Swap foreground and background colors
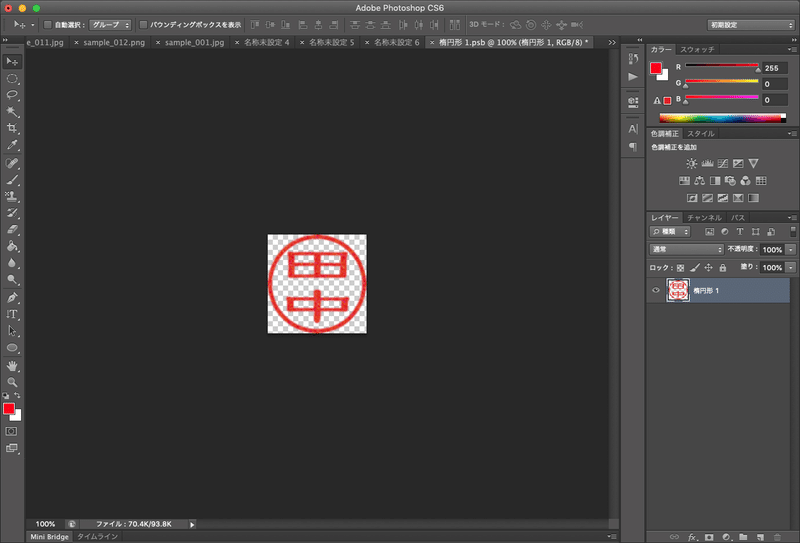 point(17,396)
